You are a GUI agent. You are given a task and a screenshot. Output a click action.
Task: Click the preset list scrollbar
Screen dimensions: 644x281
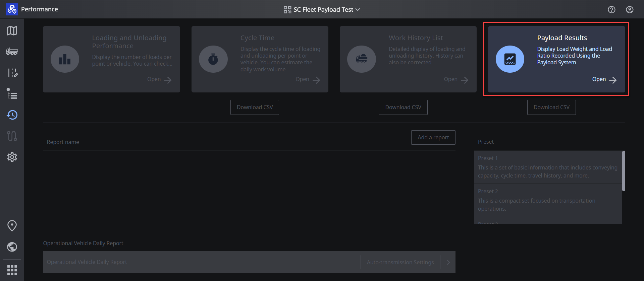pos(624,171)
